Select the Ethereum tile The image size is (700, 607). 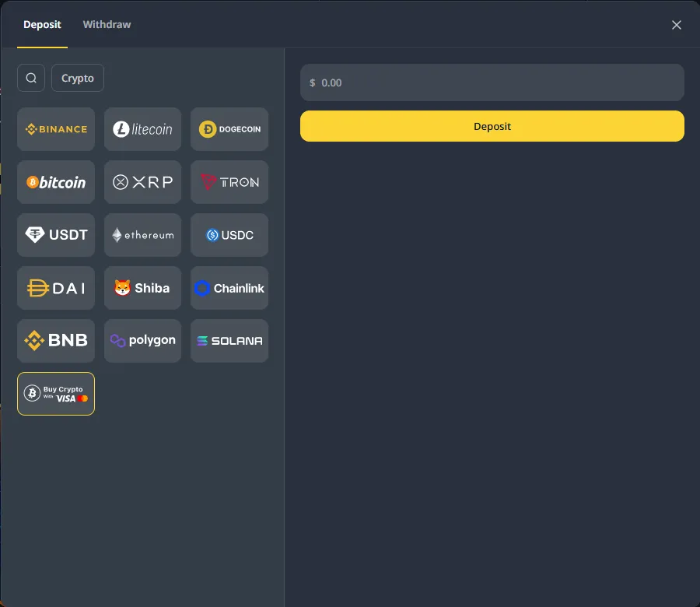142,235
